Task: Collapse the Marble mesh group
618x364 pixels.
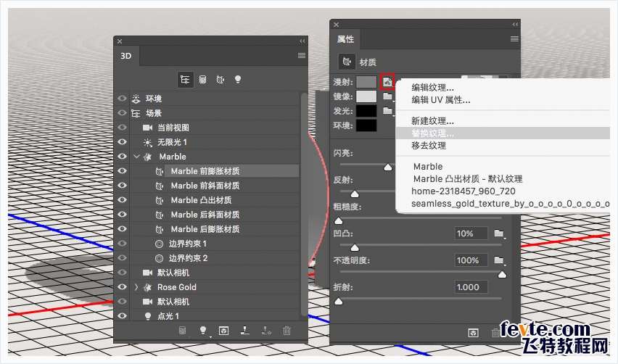Action: tap(137, 157)
